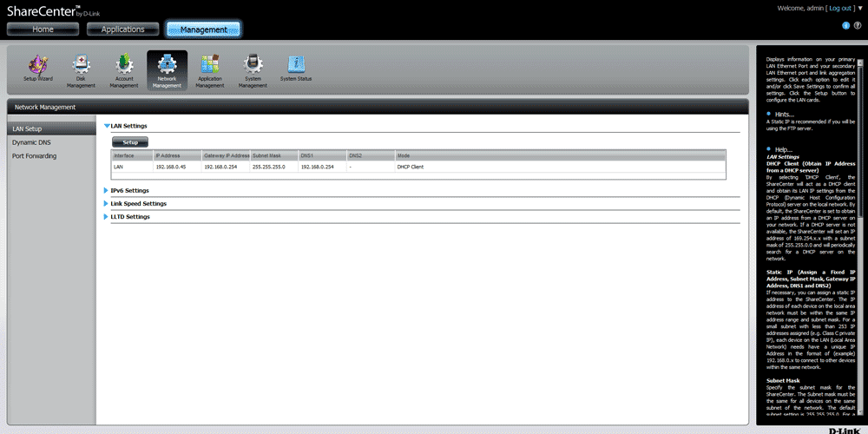
Task: Open Application Management
Action: click(209, 68)
